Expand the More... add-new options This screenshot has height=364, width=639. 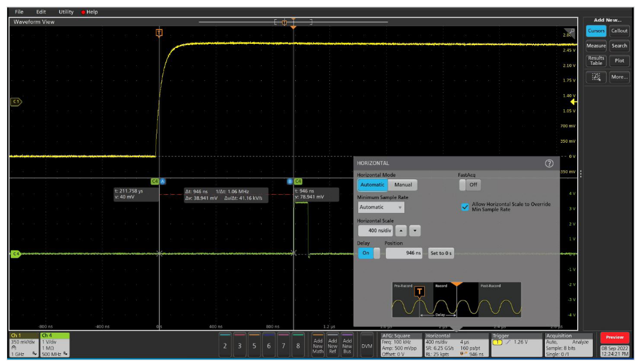click(x=619, y=77)
